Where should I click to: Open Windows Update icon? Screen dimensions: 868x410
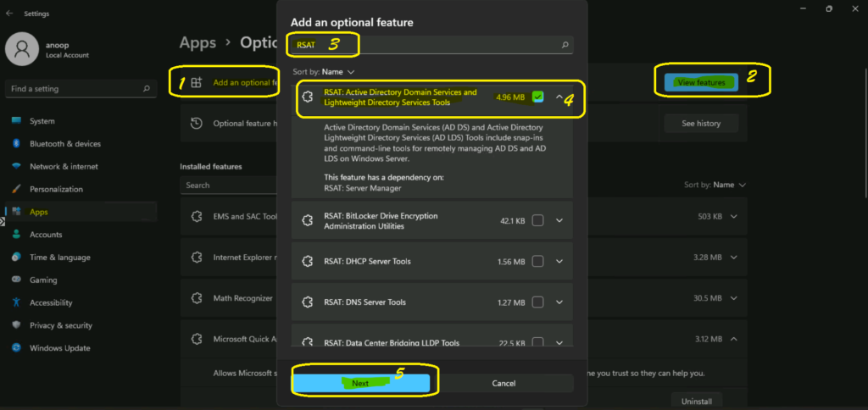[16, 347]
